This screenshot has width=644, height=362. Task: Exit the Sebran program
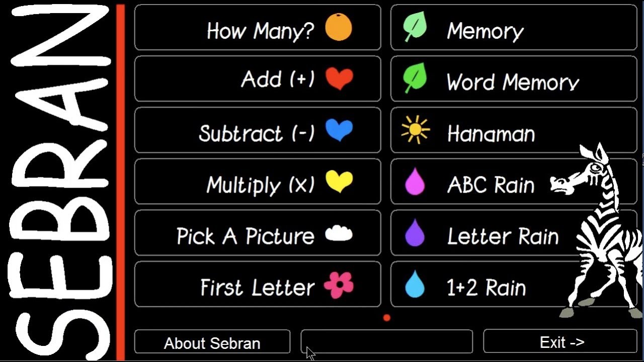pyautogui.click(x=561, y=342)
